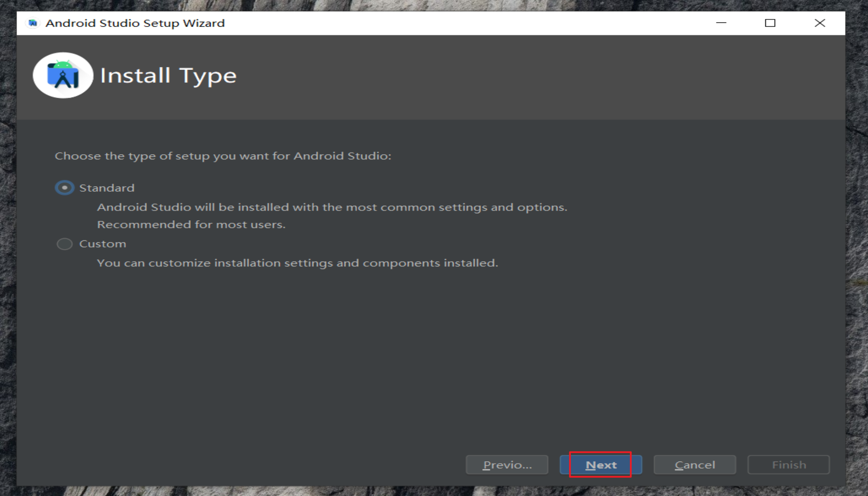Close the setup wizard with the X
The width and height of the screenshot is (868, 496).
coord(820,23)
